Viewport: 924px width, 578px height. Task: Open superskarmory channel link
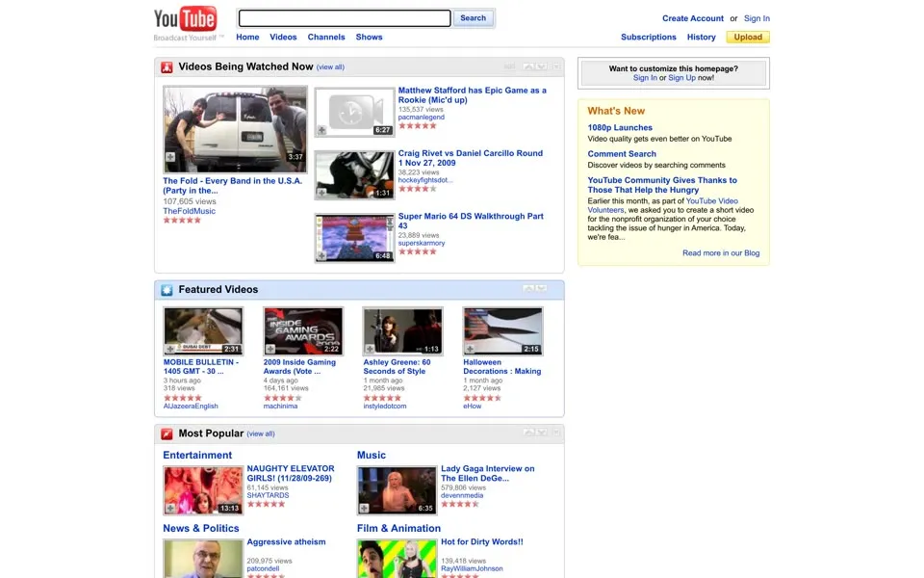tap(422, 243)
